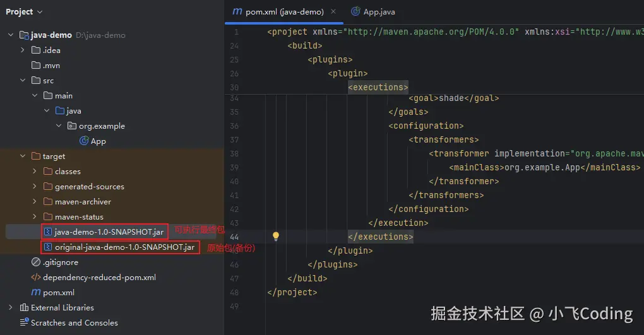Click the dependency-reduced-pom.xml file icon

point(36,277)
